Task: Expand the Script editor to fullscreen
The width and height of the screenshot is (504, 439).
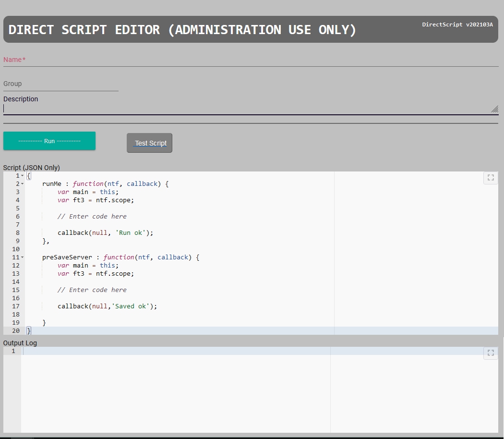Action: pos(490,177)
